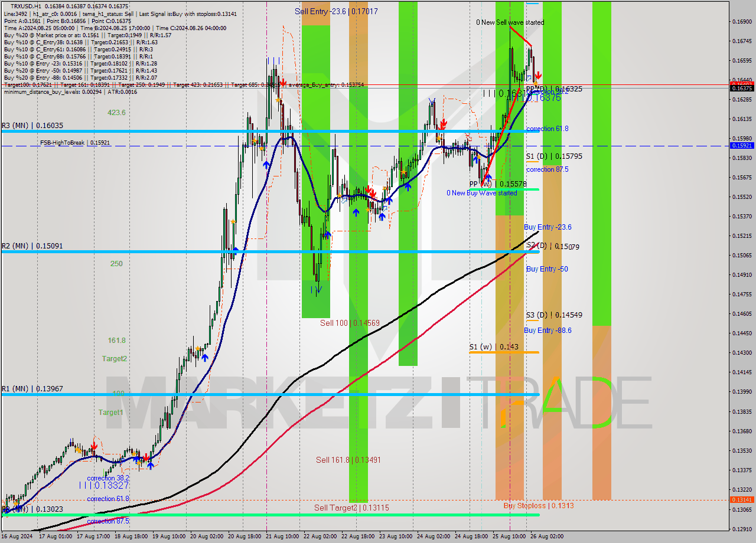The height and width of the screenshot is (543, 756).
Task: Click the '25 Aug 10:00' time axis label
Action: [x=509, y=537]
